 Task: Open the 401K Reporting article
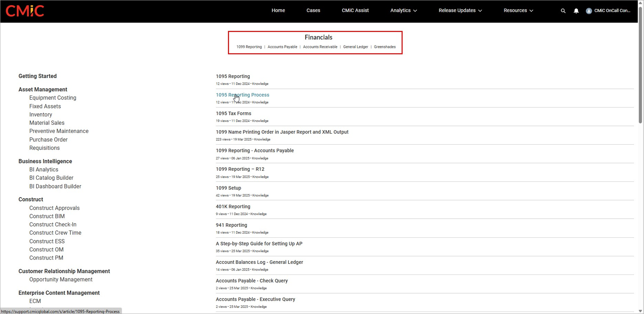tap(233, 207)
